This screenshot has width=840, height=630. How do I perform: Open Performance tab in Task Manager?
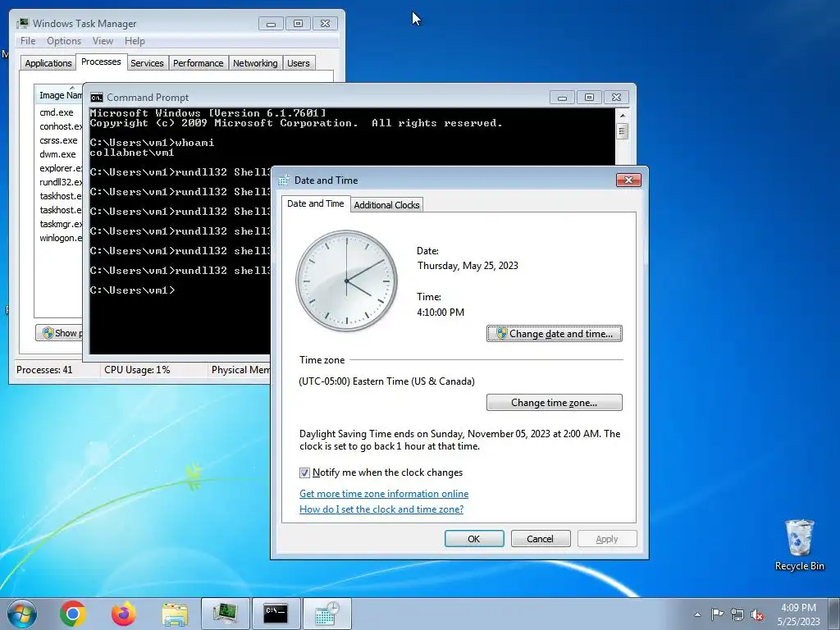(198, 62)
